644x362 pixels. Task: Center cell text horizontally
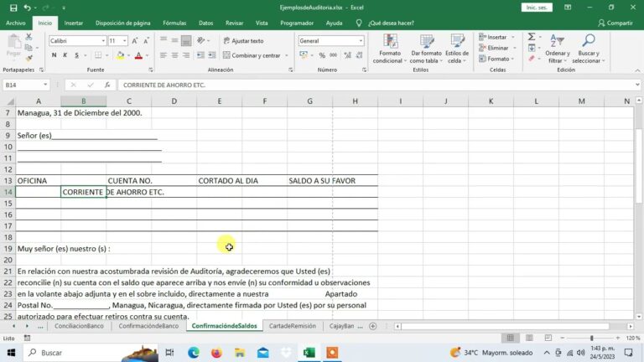pos(174,55)
